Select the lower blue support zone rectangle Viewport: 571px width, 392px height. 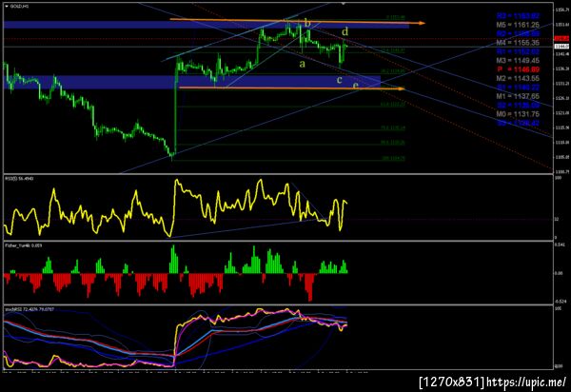tap(192, 82)
